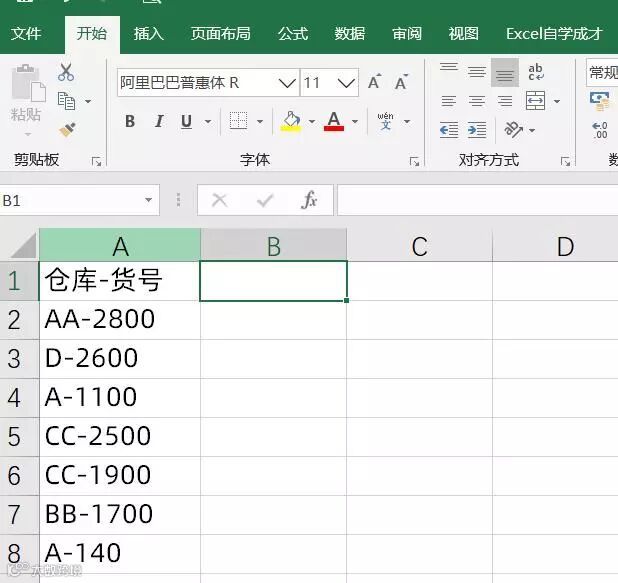Viewport: 618px width, 583px height.
Task: Expand the underline style arrow
Action: point(208,121)
